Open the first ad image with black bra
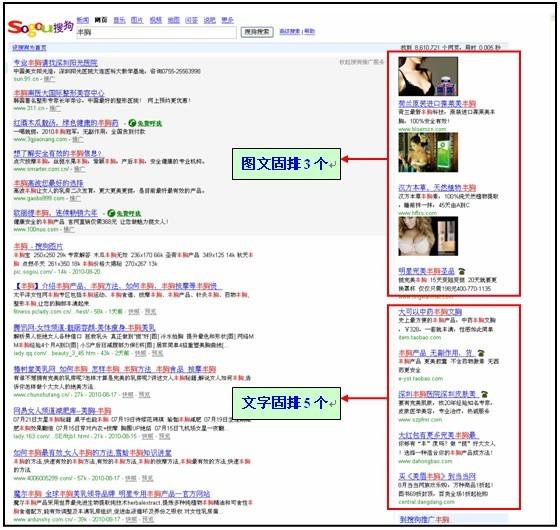 [x=428, y=76]
